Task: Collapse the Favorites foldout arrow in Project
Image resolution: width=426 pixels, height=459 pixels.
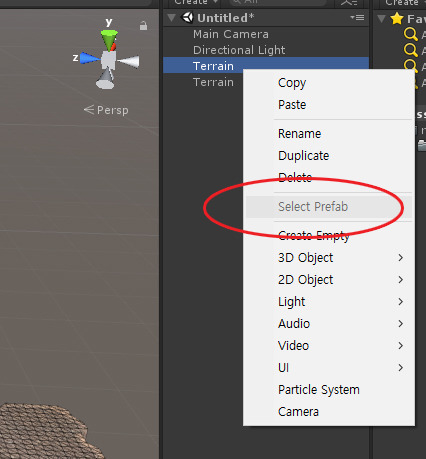Action: (x=382, y=18)
